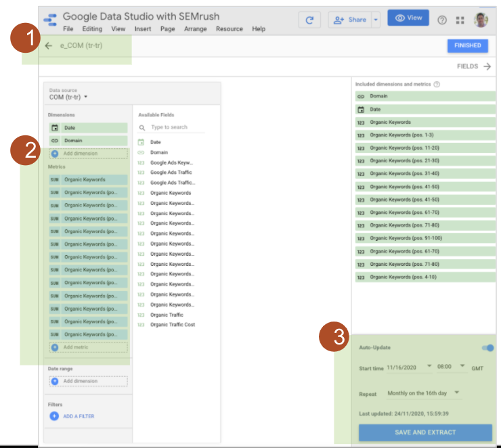Viewport: 501px width, 448px height.
Task: Toggle the Auto-Update switch
Action: (487, 348)
